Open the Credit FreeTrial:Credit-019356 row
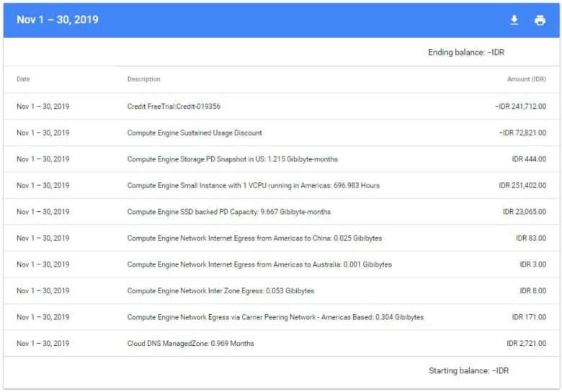 [281, 107]
